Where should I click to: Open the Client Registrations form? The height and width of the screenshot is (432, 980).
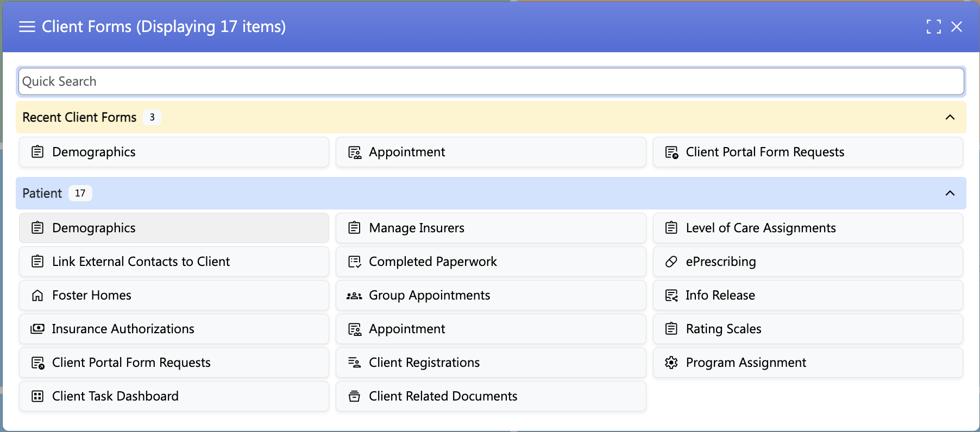coord(491,363)
